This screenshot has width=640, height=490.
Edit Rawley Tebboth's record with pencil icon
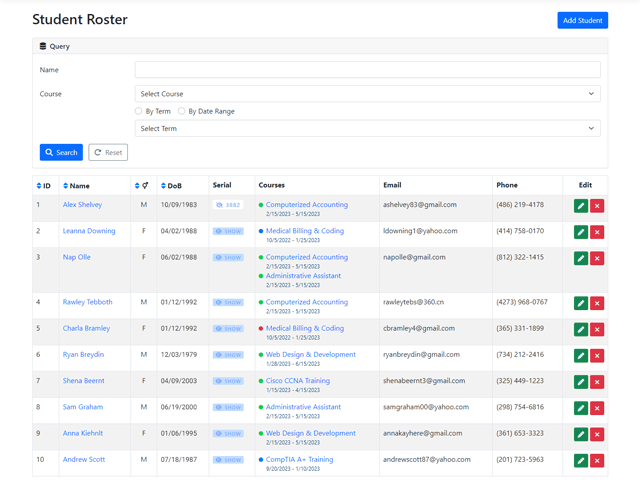[x=581, y=303]
